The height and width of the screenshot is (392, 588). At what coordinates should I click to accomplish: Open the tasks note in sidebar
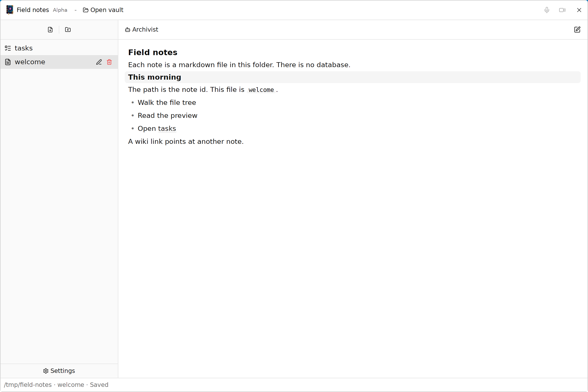pos(59,48)
